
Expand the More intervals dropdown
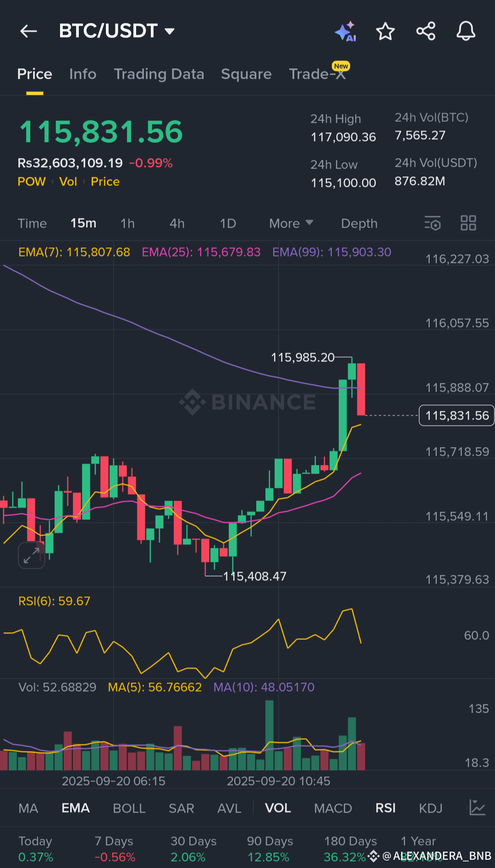pyautogui.click(x=291, y=224)
